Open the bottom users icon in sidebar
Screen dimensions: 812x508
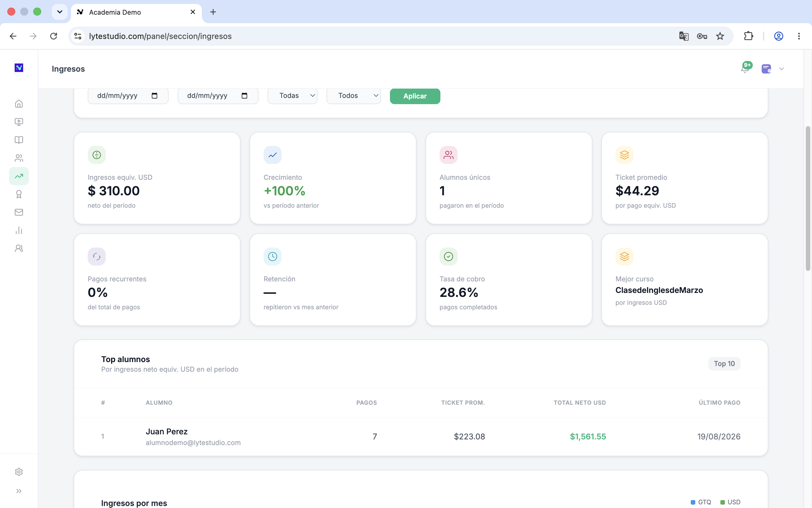click(19, 248)
